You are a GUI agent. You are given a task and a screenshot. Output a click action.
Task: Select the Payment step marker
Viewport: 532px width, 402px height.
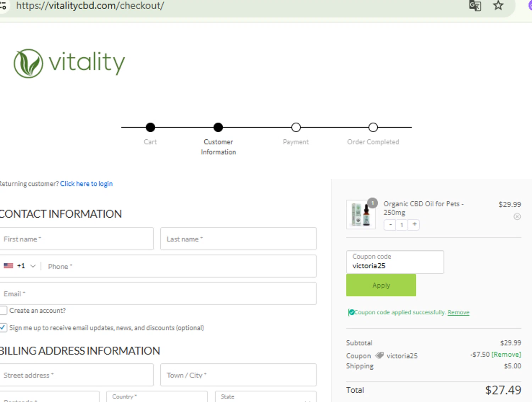296,127
